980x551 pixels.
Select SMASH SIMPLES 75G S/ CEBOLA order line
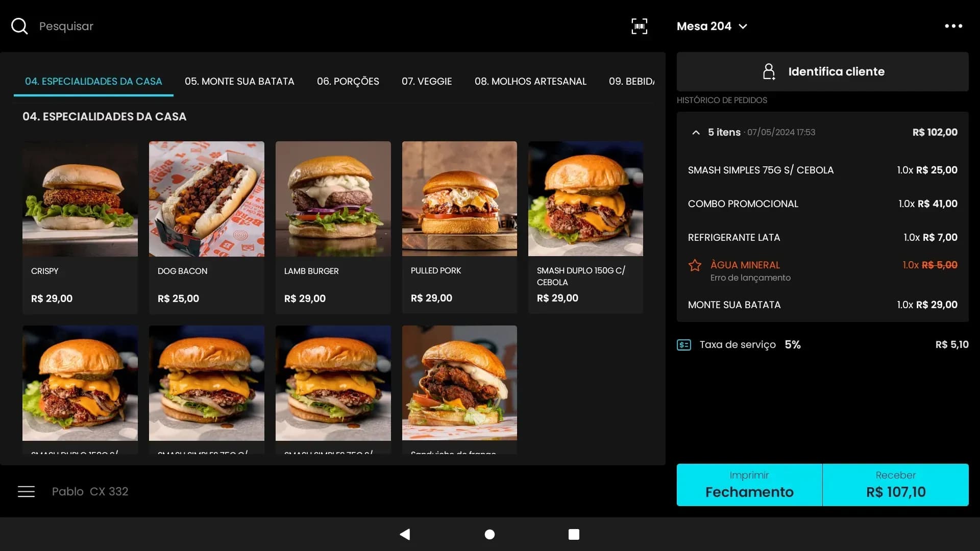822,170
